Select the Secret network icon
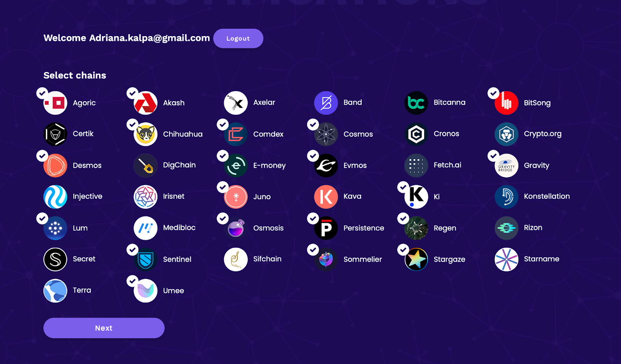621x364 pixels. click(55, 259)
